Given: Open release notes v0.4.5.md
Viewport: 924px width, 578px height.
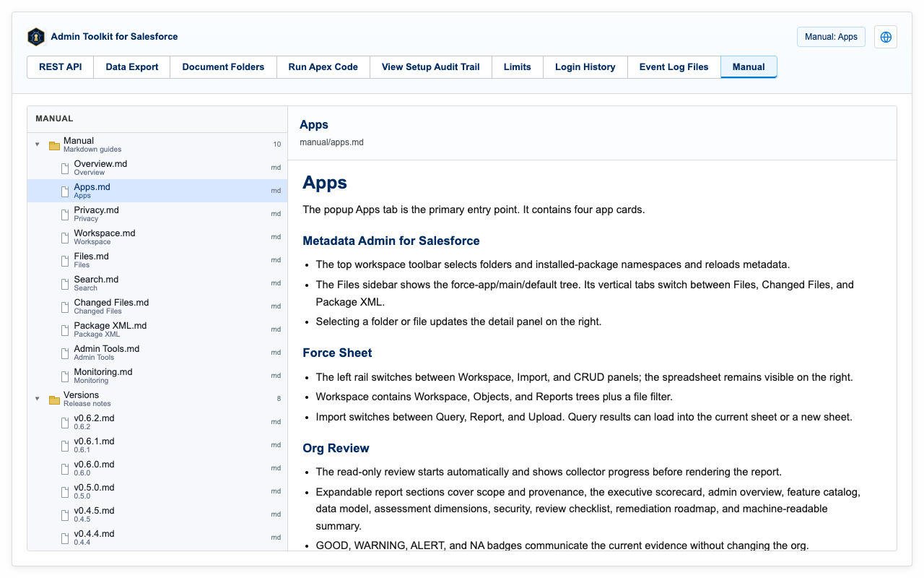Looking at the screenshot, I should coord(157,514).
